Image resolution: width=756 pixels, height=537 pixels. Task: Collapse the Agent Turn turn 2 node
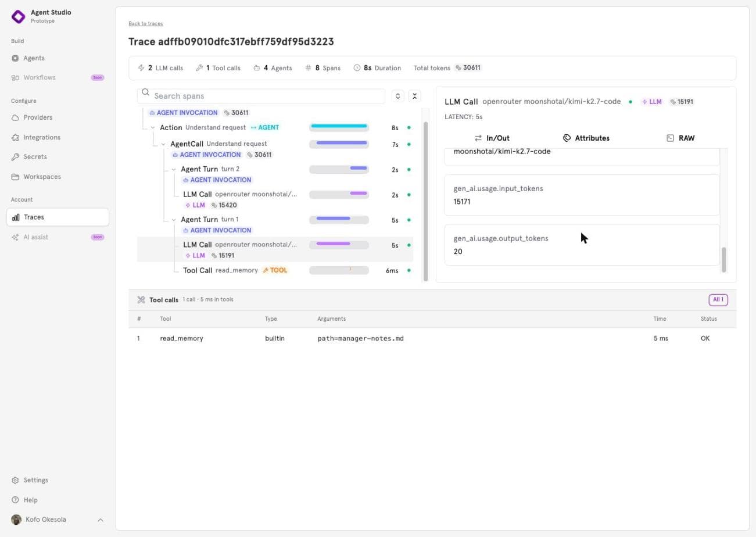[174, 170]
